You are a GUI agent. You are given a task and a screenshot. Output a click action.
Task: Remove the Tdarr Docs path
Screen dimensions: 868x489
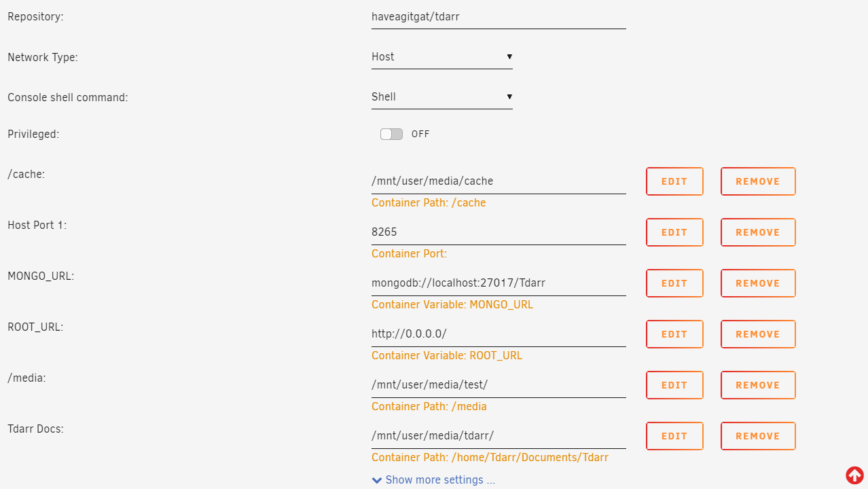coord(758,436)
